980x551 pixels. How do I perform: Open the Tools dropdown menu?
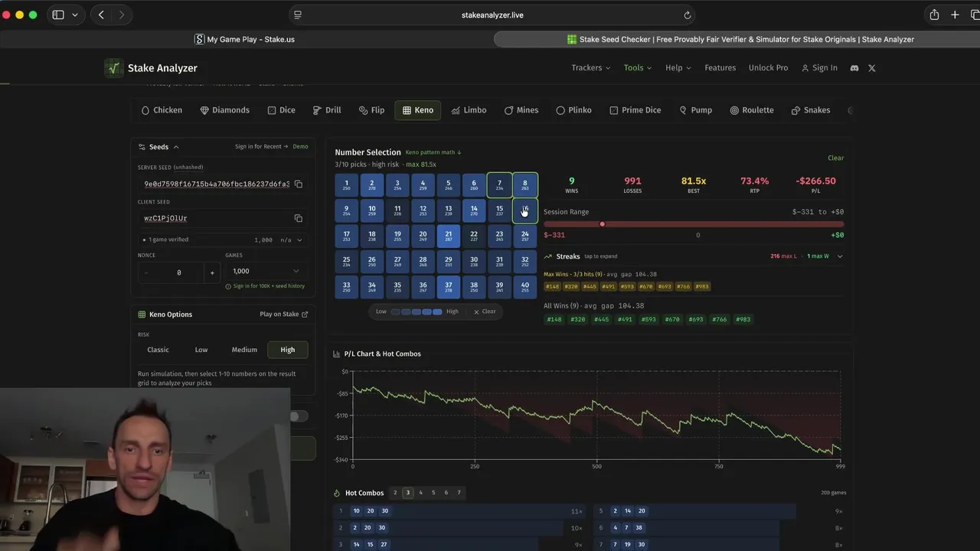pos(638,68)
